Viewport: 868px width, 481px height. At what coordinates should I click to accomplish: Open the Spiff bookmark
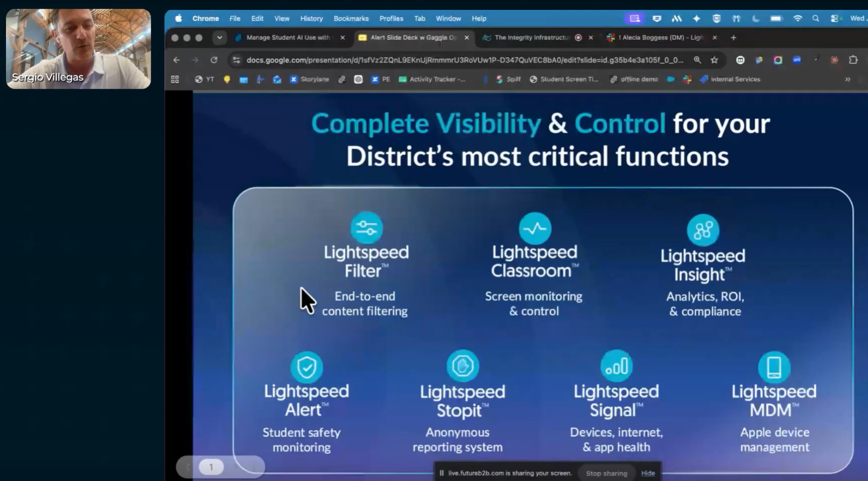click(508, 79)
